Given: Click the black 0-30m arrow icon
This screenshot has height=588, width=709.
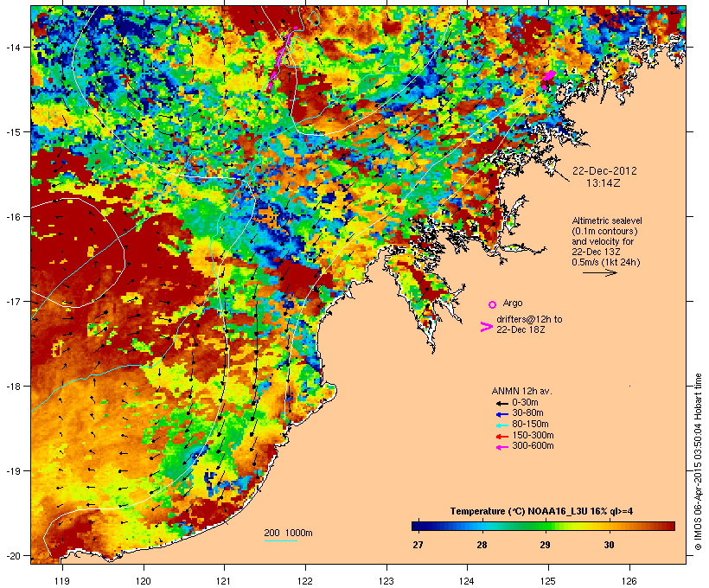Looking at the screenshot, I should 502,404.
